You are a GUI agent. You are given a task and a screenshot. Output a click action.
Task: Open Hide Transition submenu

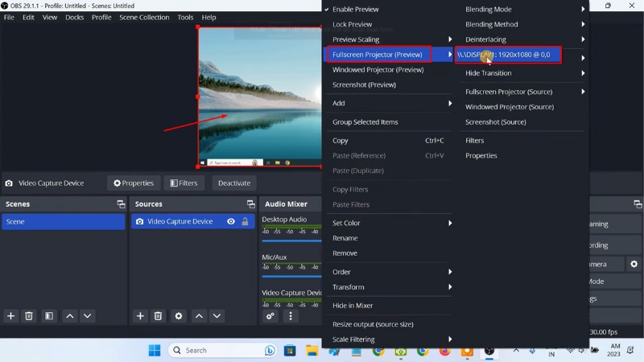[522, 73]
